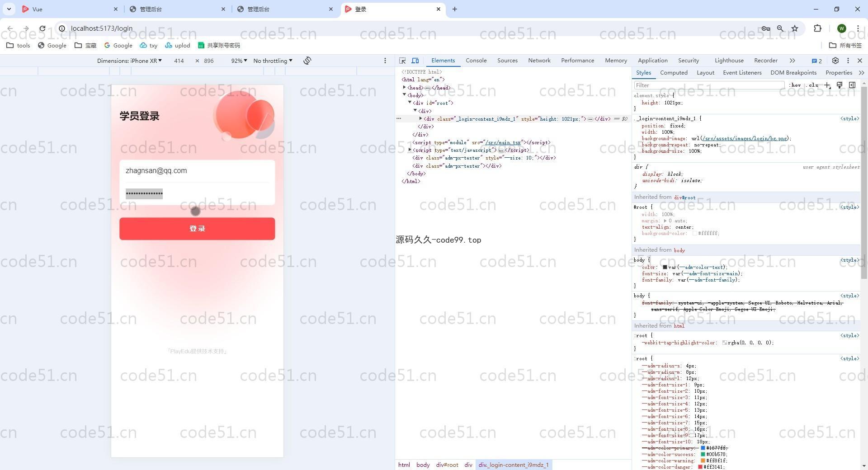Click the device width 414 field
The image size is (868, 470).
179,61
